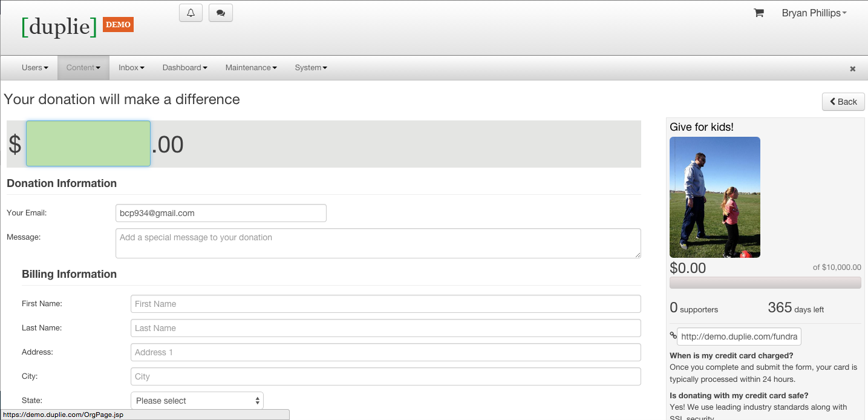Image resolution: width=868 pixels, height=420 pixels.
Task: Click the close X icon in navbar
Action: pos(852,69)
